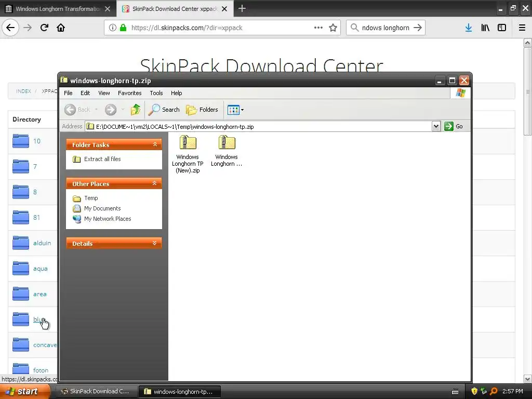Image resolution: width=532 pixels, height=399 pixels.
Task: Click the search go arrow
Action: [x=418, y=28]
